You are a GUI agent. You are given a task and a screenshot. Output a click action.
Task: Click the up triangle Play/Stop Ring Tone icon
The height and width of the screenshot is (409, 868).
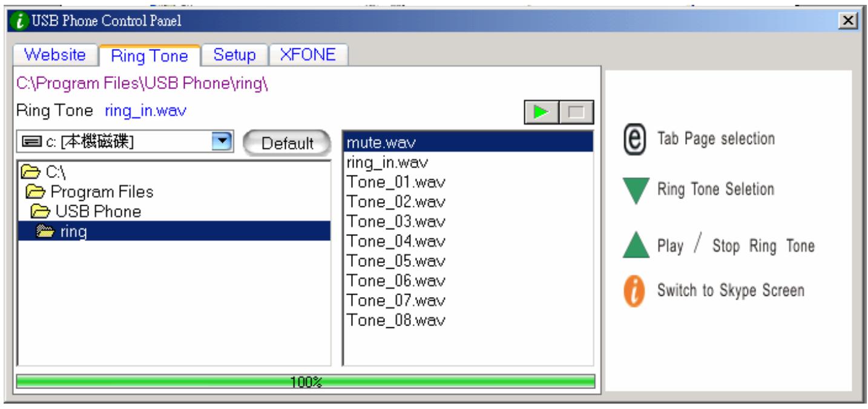[x=636, y=246]
